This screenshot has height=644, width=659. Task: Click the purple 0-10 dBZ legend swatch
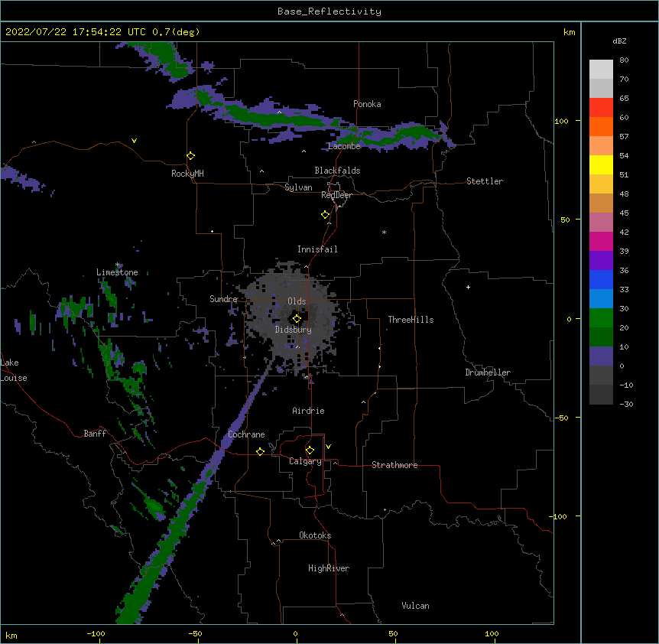click(x=601, y=356)
